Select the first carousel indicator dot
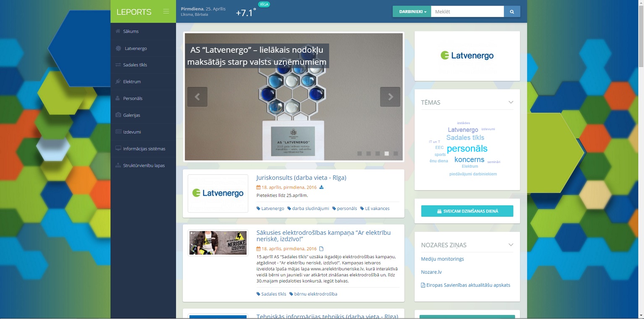 (x=359, y=154)
